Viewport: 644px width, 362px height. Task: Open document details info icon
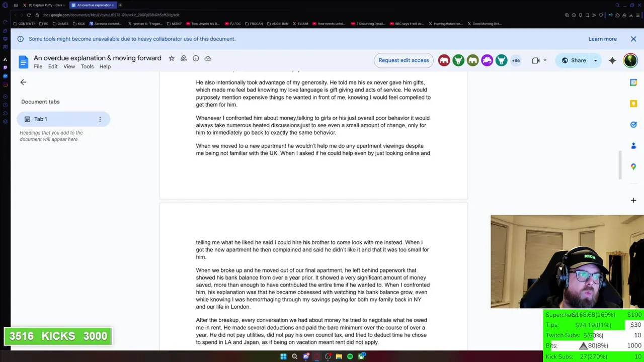[196, 58]
